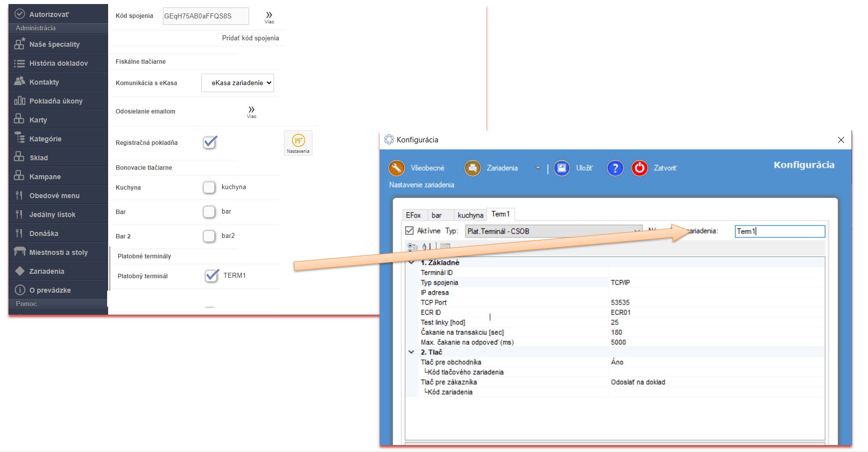Open the Zariadenia printer icon
Image resolution: width=868 pixels, height=452 pixels.
[472, 168]
